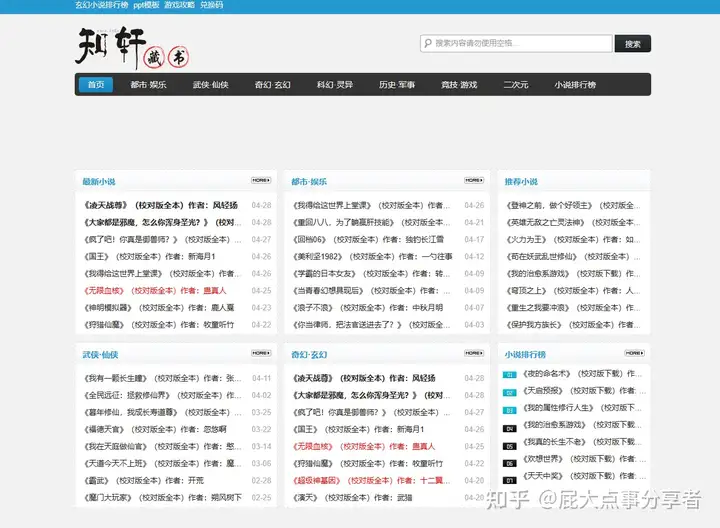Open the ppt模板 top link
Image resolution: width=720 pixels, height=528 pixels.
coord(146,5)
